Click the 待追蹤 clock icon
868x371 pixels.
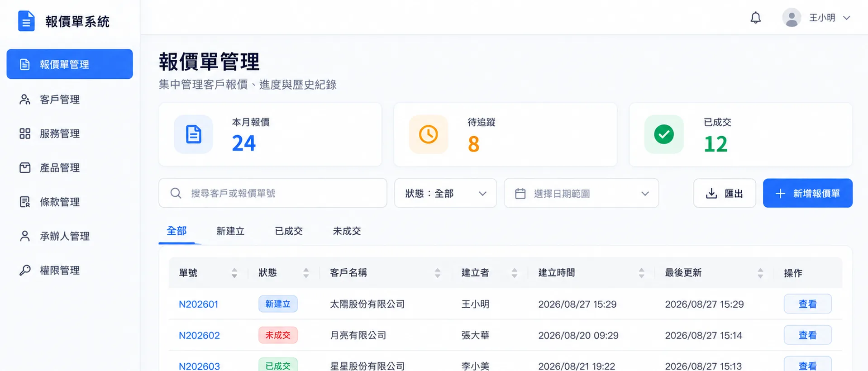click(428, 134)
